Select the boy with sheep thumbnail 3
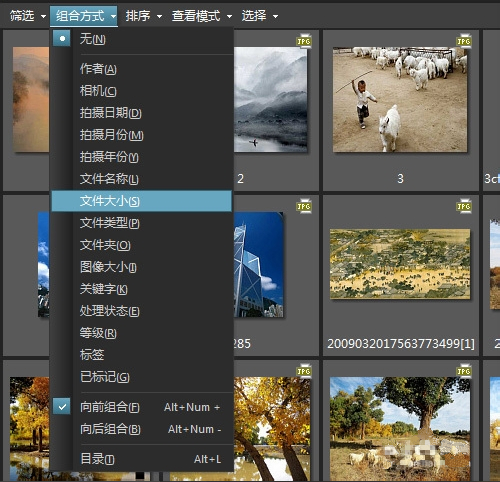Image resolution: width=500 pixels, height=482 pixels. click(400, 99)
